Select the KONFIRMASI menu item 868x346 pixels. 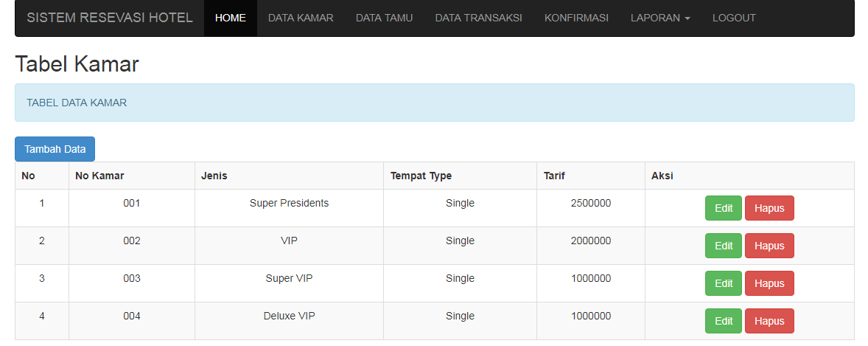click(576, 18)
